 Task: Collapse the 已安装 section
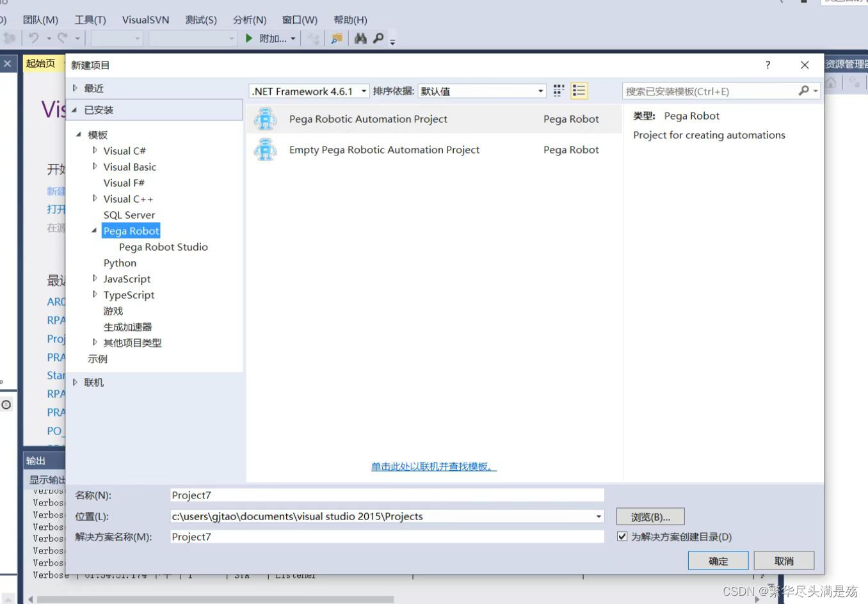point(74,110)
